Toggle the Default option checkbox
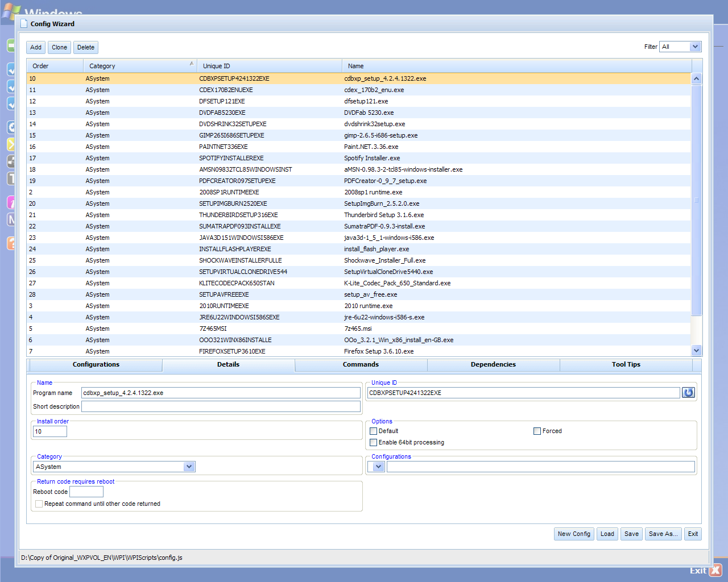Image resolution: width=728 pixels, height=582 pixels. [374, 431]
